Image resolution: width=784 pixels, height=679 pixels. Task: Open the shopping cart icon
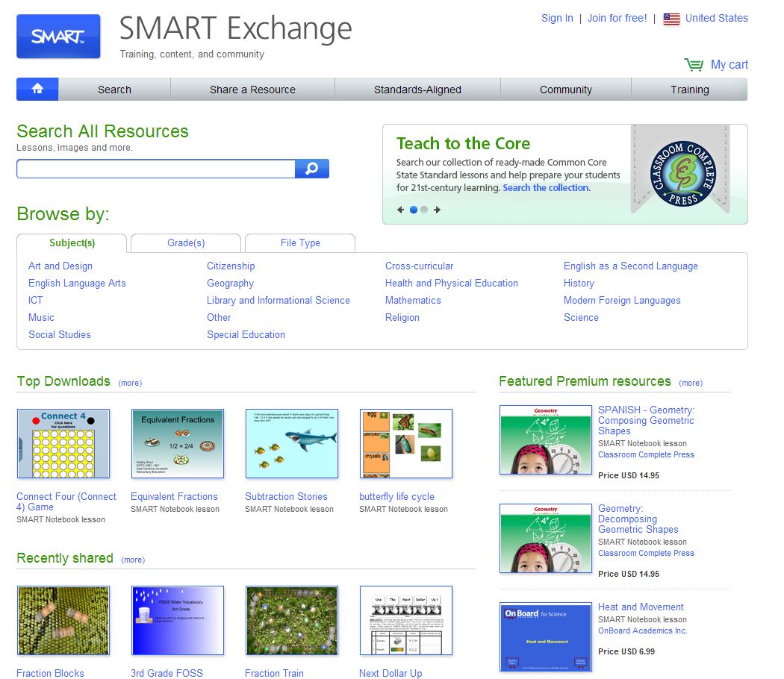coord(694,65)
